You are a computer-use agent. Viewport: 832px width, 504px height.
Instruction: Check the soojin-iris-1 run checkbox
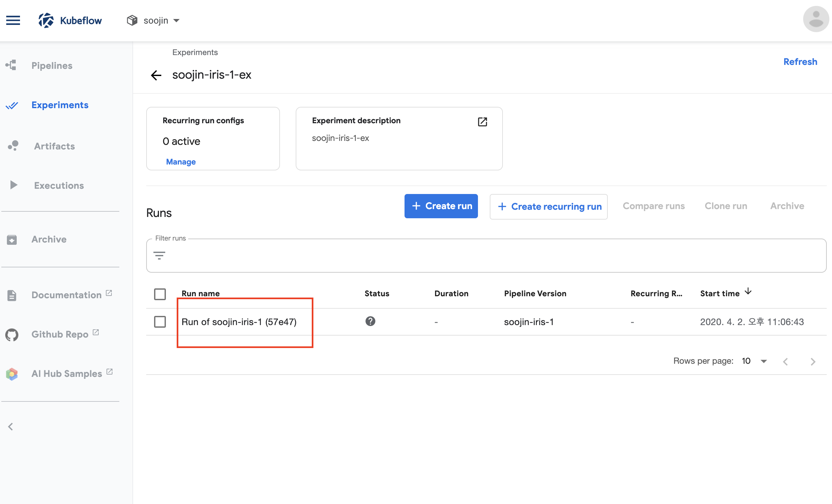pyautogui.click(x=160, y=321)
